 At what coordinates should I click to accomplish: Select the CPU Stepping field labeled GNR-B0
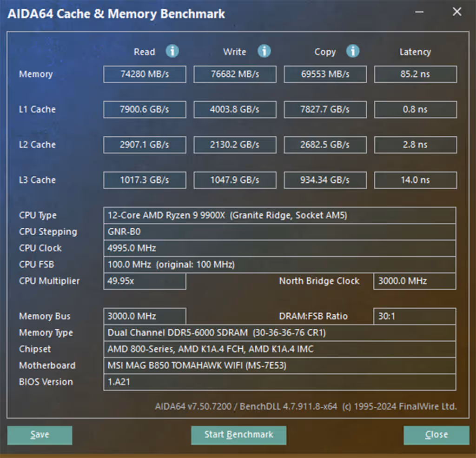click(280, 232)
